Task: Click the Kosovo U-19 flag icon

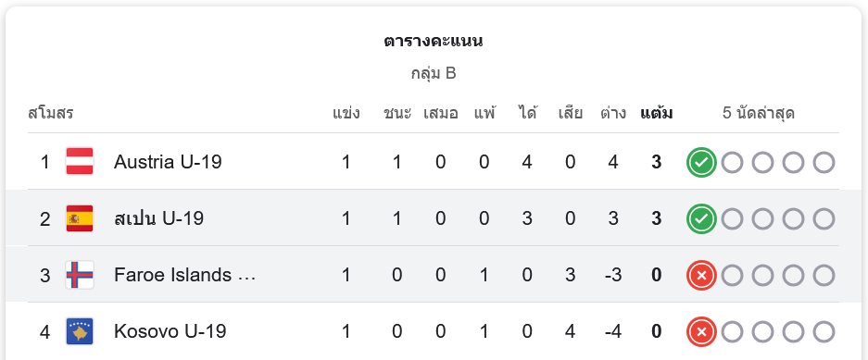Action: click(80, 332)
